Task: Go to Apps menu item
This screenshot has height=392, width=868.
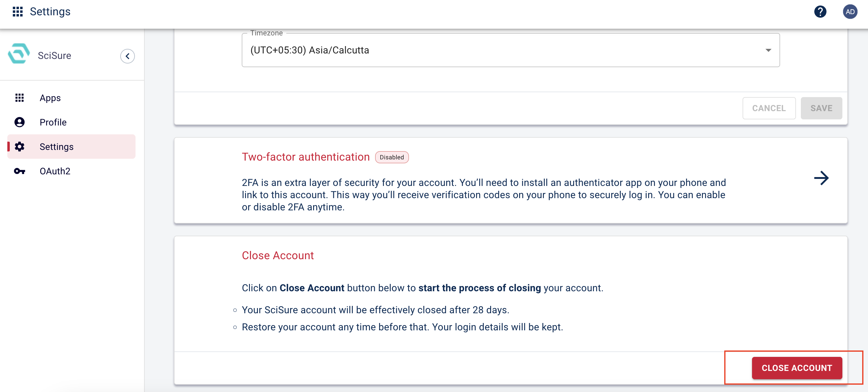Action: 50,98
